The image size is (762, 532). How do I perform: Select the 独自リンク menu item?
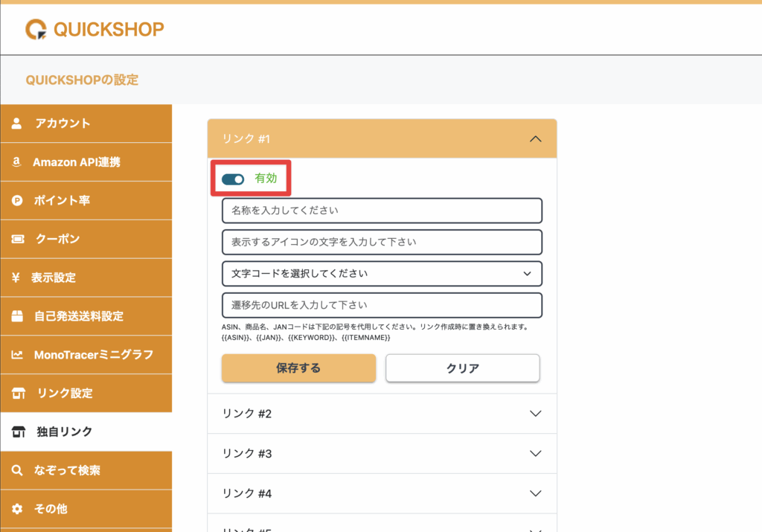86,432
